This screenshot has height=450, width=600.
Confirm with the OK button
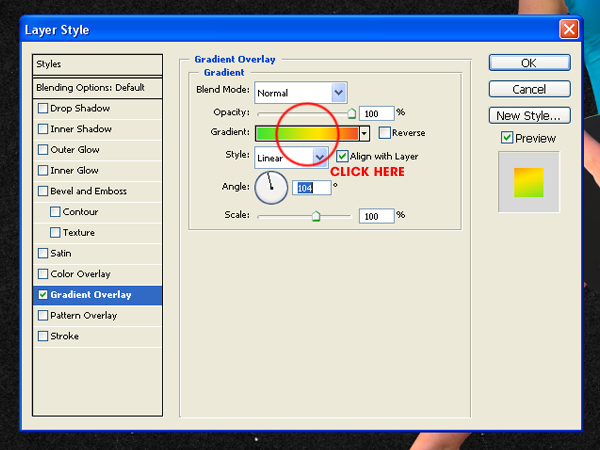(530, 63)
